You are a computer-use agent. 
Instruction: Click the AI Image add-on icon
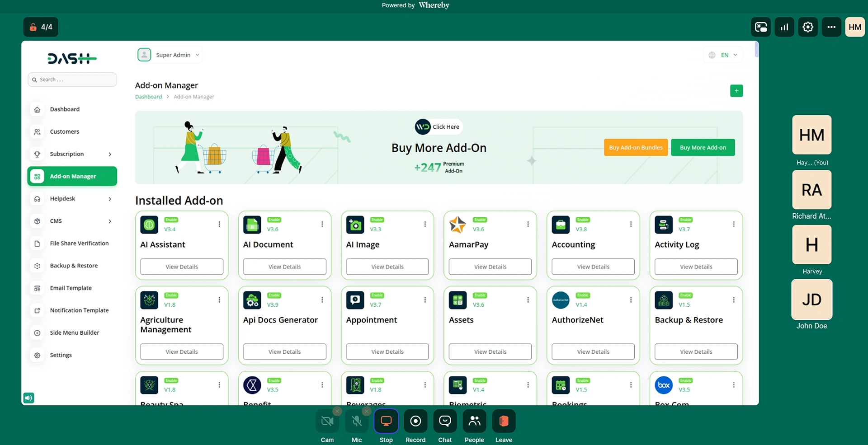pos(355,225)
